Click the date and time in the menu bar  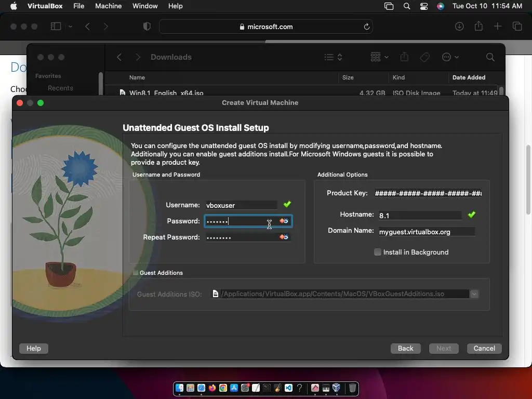coord(487,6)
